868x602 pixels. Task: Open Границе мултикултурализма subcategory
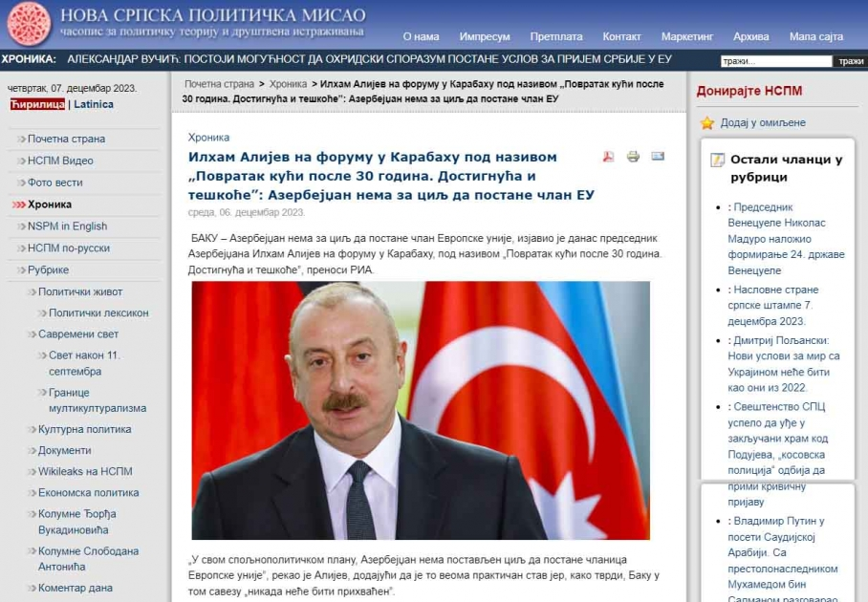(98, 400)
